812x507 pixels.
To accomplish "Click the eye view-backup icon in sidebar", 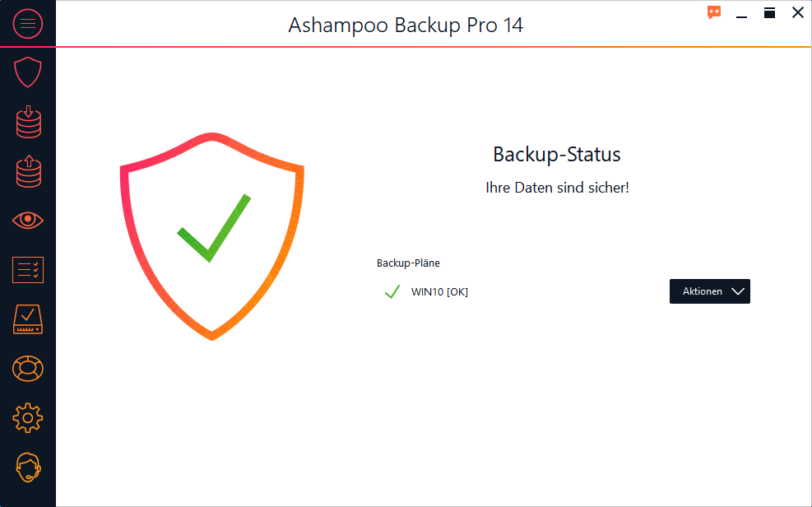I will [x=28, y=220].
